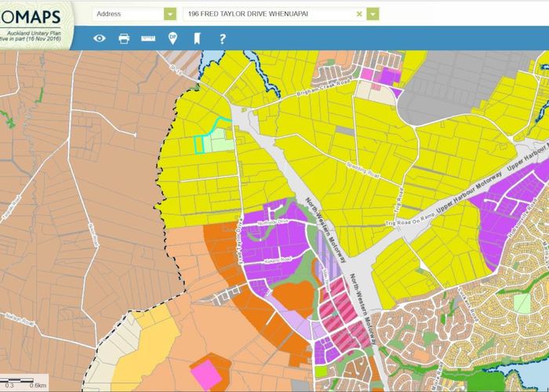
Task: Click the 'Auckland Unitary Plan' subtitle text
Action: (34, 33)
